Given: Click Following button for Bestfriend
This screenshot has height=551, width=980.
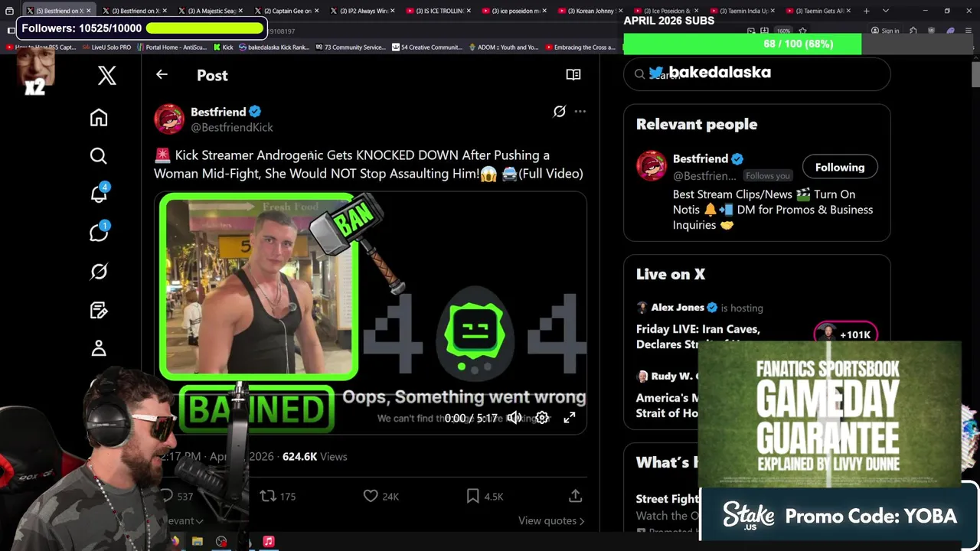Looking at the screenshot, I should [840, 167].
